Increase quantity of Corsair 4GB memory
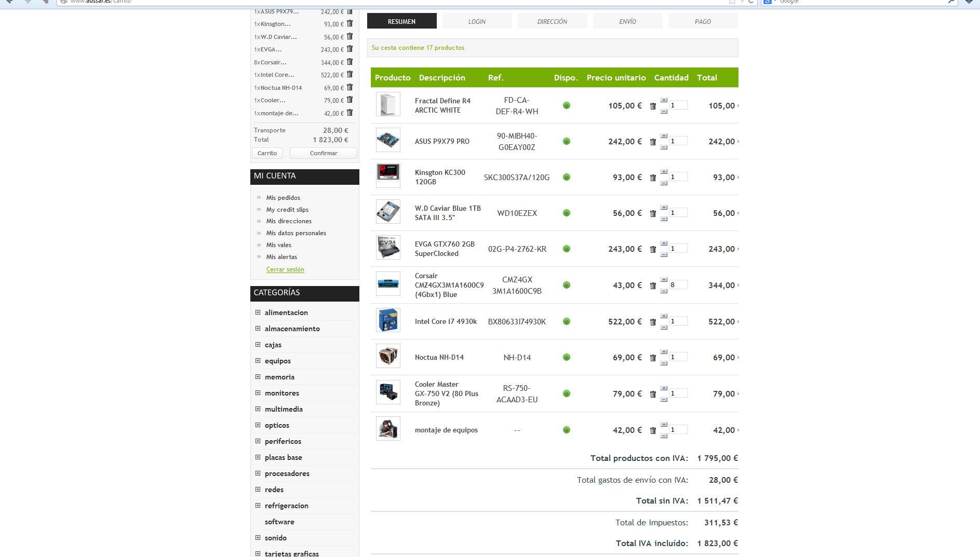This screenshot has height=557, width=980. (664, 280)
